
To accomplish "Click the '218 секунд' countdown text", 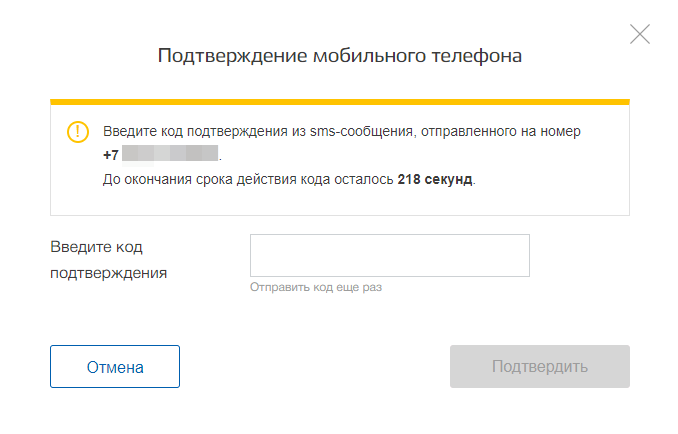I will click(435, 179).
